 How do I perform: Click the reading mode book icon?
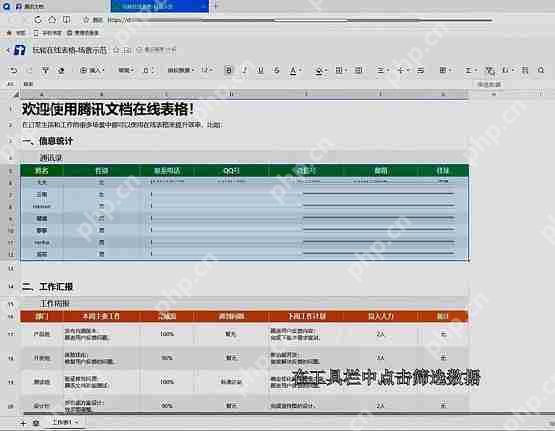[66, 20]
